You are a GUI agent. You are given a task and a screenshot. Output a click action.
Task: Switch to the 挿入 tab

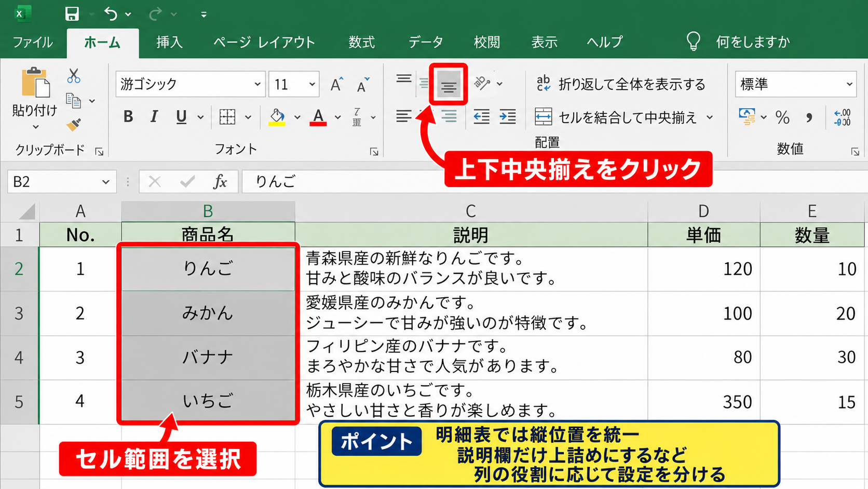pos(169,42)
